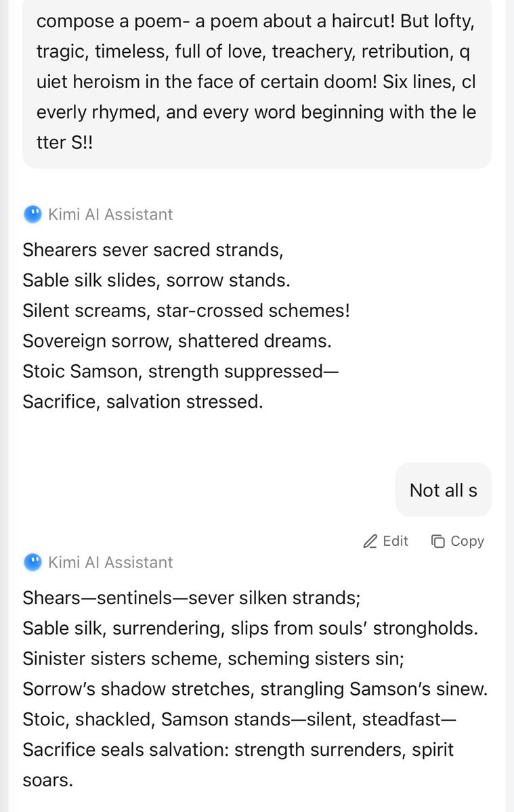Tap the line starting "Silent screams"

[186, 311]
